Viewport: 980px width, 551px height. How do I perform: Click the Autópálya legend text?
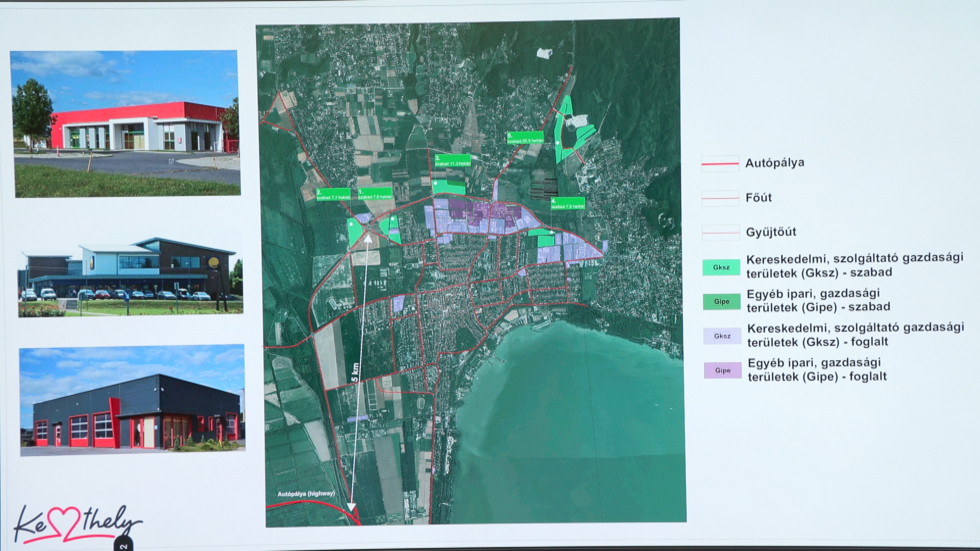pos(774,163)
